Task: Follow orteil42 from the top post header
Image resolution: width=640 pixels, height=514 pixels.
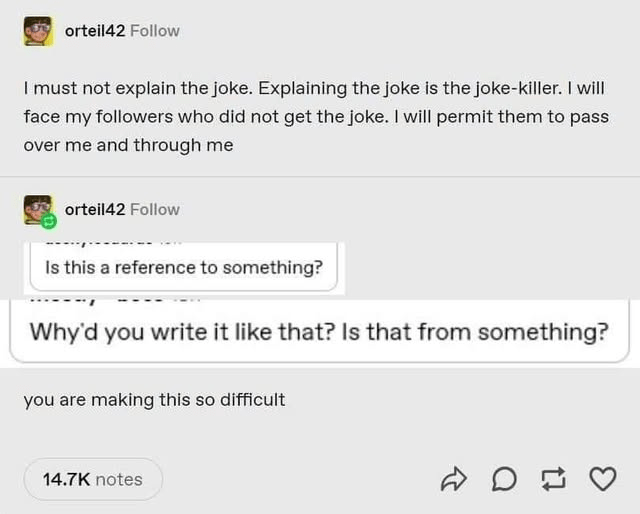Action: [155, 31]
